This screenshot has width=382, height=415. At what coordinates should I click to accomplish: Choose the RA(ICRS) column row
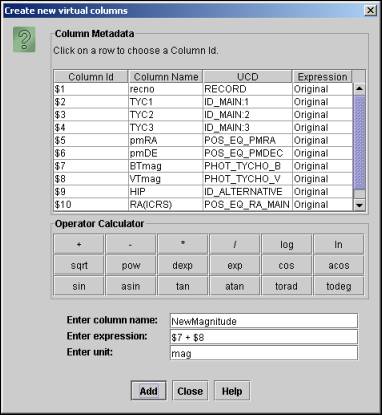203,204
